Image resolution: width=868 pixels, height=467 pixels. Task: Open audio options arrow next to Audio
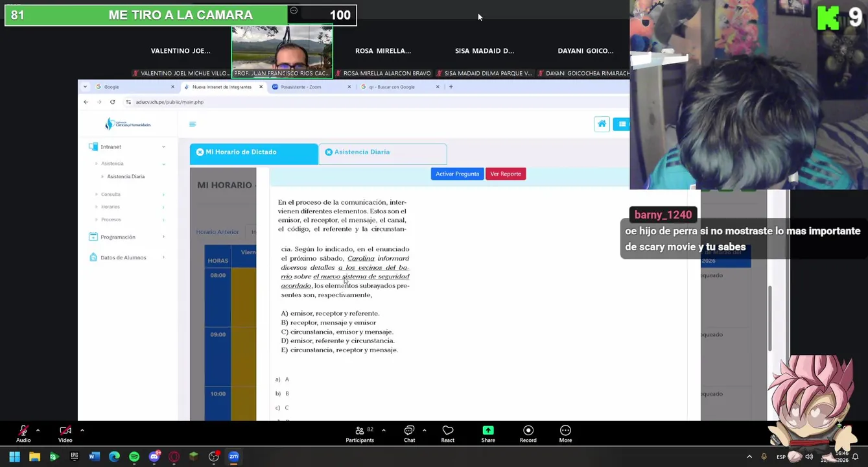coord(38,430)
